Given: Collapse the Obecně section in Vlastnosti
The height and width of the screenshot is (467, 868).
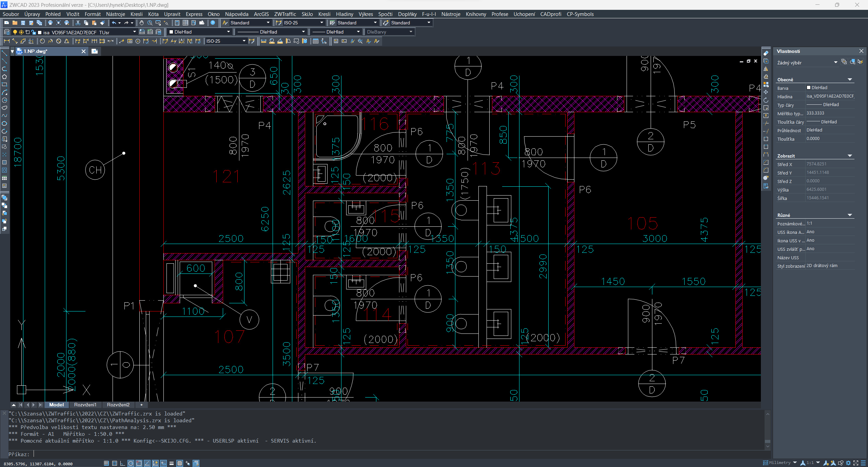Looking at the screenshot, I should [x=850, y=80].
